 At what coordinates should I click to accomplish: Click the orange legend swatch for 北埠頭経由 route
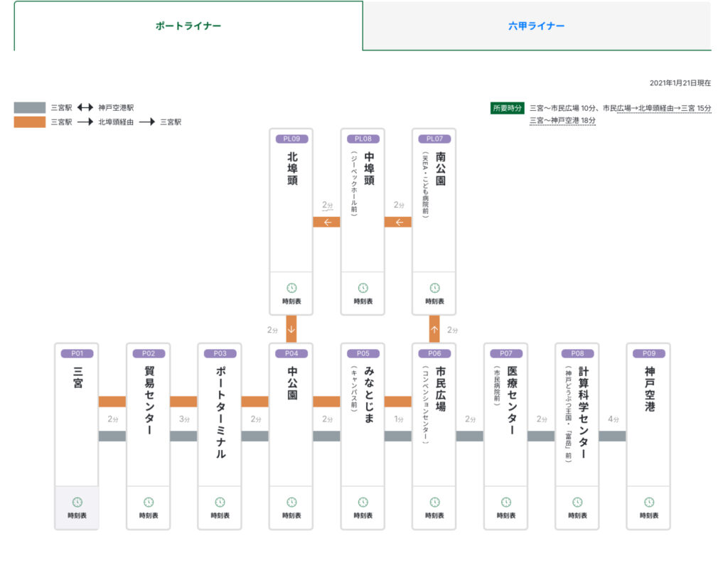[30, 122]
